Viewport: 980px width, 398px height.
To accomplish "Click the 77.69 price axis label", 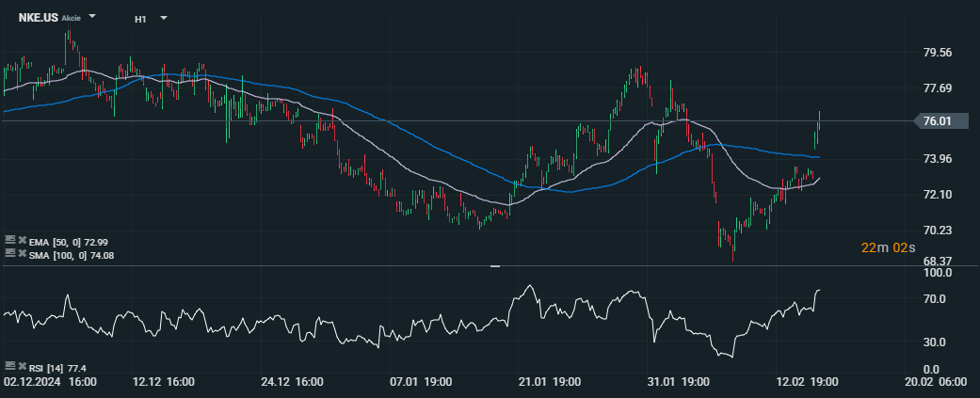I will [938, 88].
